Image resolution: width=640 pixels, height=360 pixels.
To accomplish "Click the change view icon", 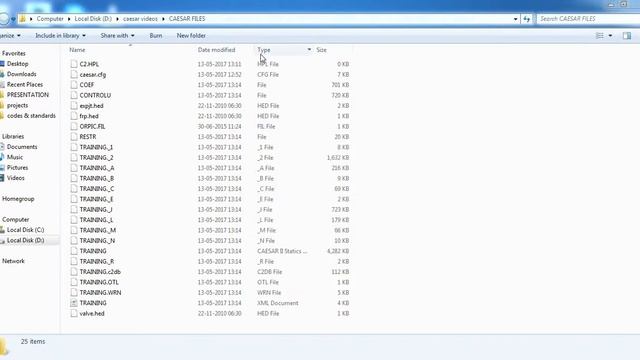I will [x=600, y=36].
